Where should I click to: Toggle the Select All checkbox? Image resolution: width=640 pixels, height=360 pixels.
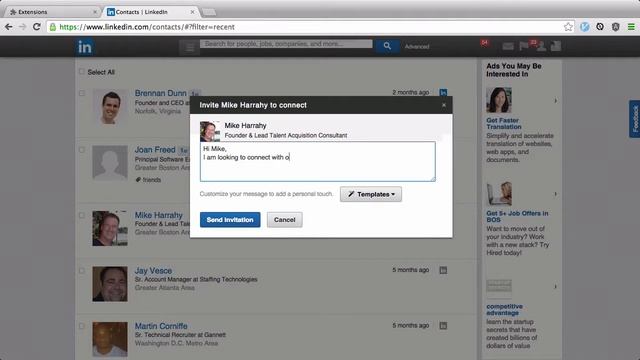pos(82,72)
